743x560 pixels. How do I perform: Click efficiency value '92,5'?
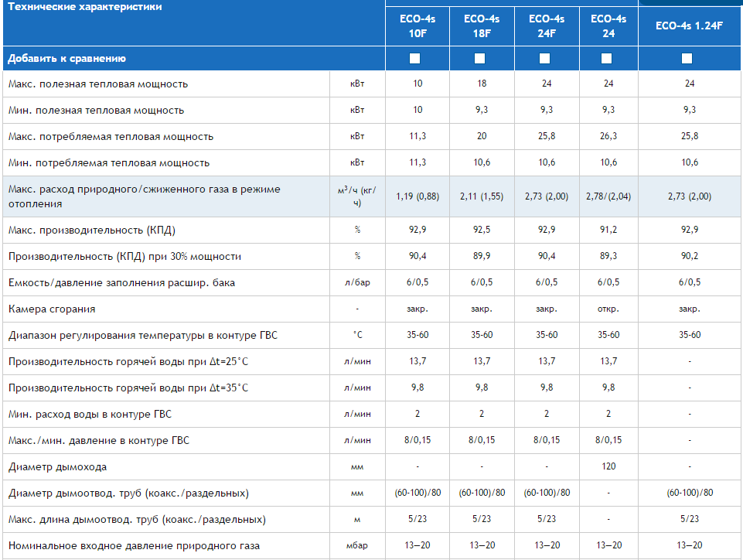pos(482,230)
